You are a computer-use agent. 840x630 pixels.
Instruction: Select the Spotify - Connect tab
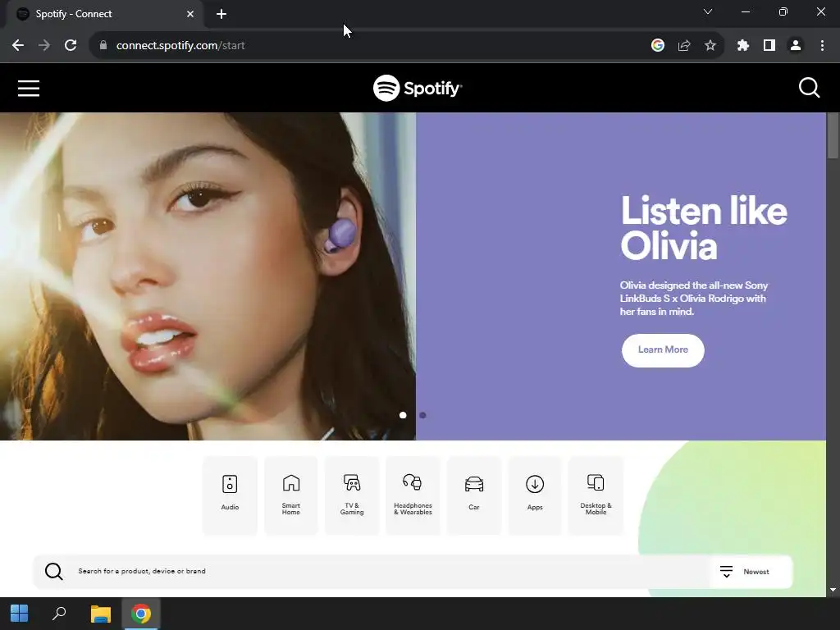pyautogui.click(x=104, y=14)
